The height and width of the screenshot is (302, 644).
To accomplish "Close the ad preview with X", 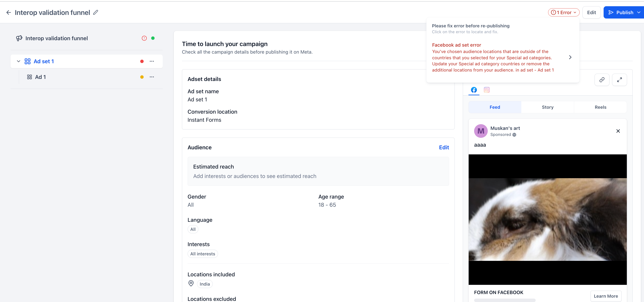I will [x=618, y=131].
